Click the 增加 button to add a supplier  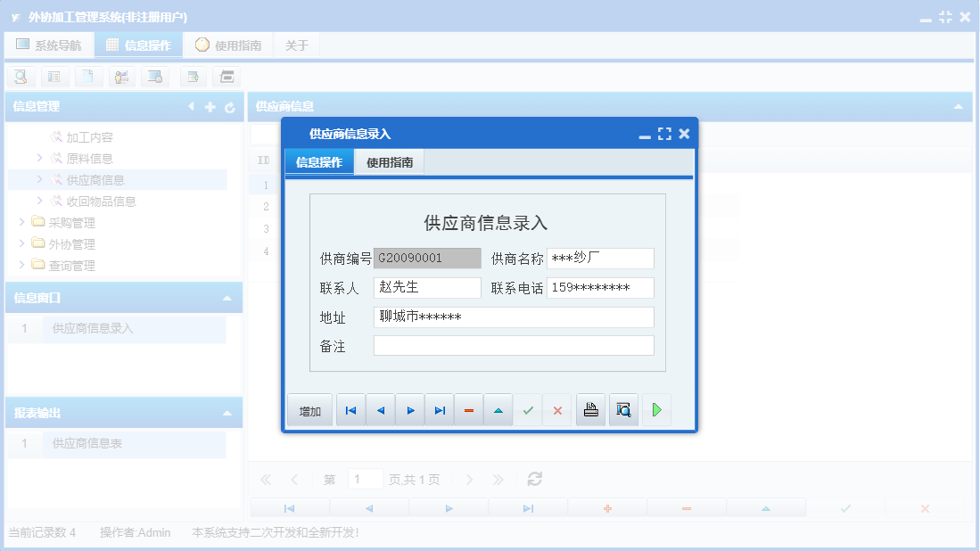[309, 409]
